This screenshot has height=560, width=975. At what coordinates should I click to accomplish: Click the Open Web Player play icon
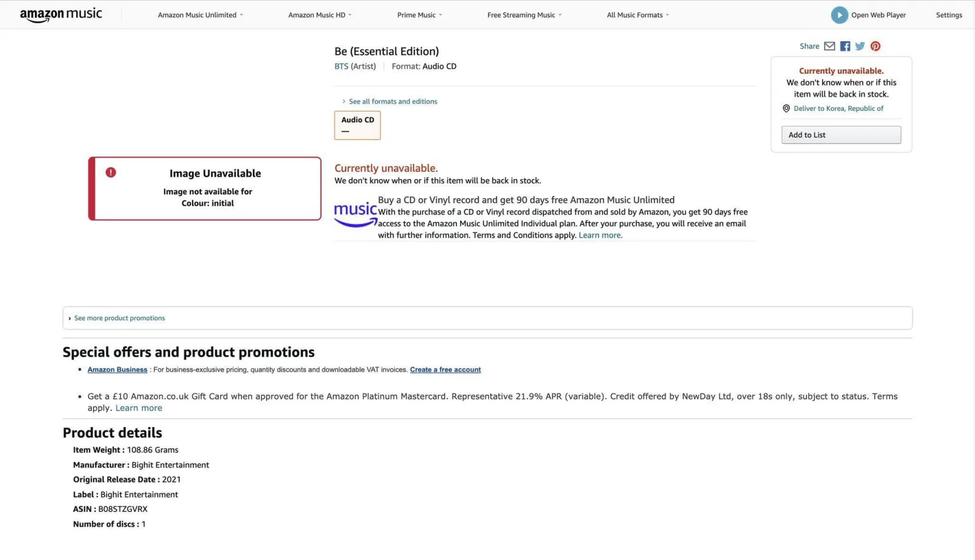[x=839, y=15]
